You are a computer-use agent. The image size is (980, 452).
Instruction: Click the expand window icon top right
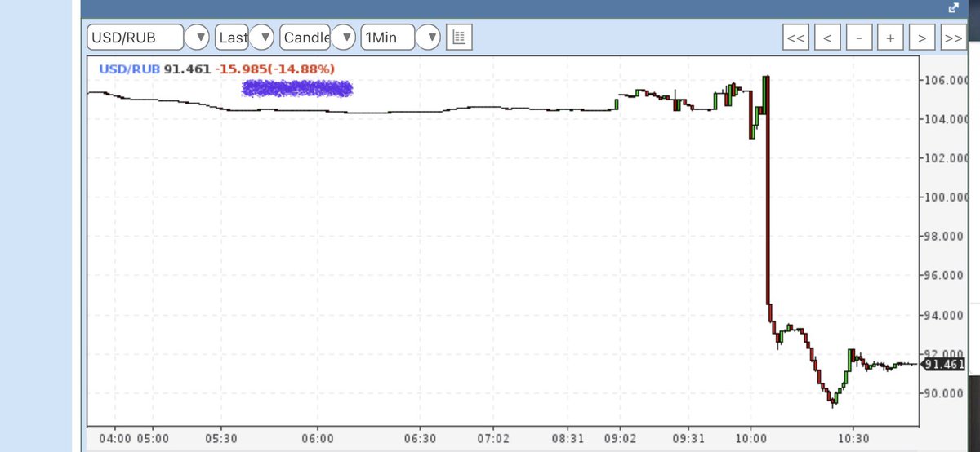point(951,8)
